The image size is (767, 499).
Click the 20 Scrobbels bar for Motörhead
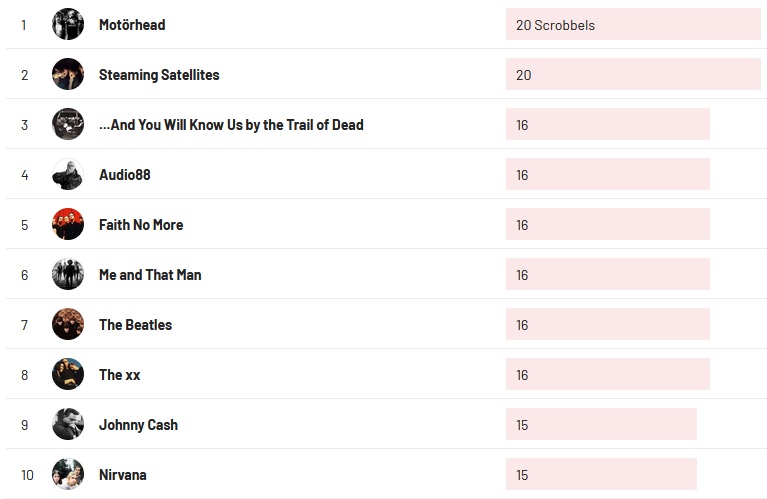tap(633, 25)
